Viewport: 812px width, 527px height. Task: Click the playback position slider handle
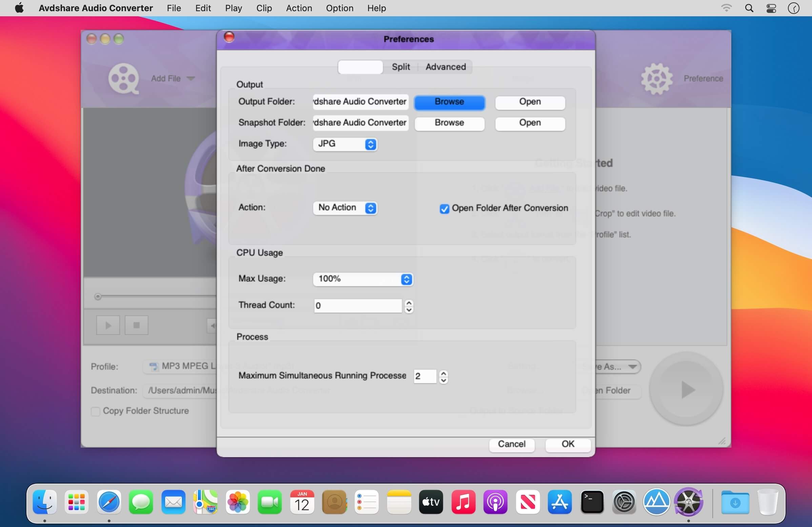point(98,297)
